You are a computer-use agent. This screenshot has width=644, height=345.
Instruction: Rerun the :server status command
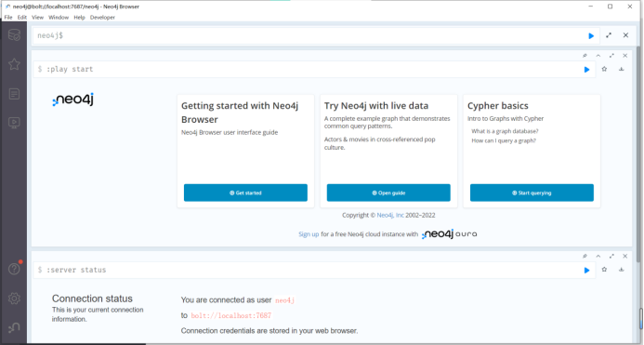coord(586,271)
